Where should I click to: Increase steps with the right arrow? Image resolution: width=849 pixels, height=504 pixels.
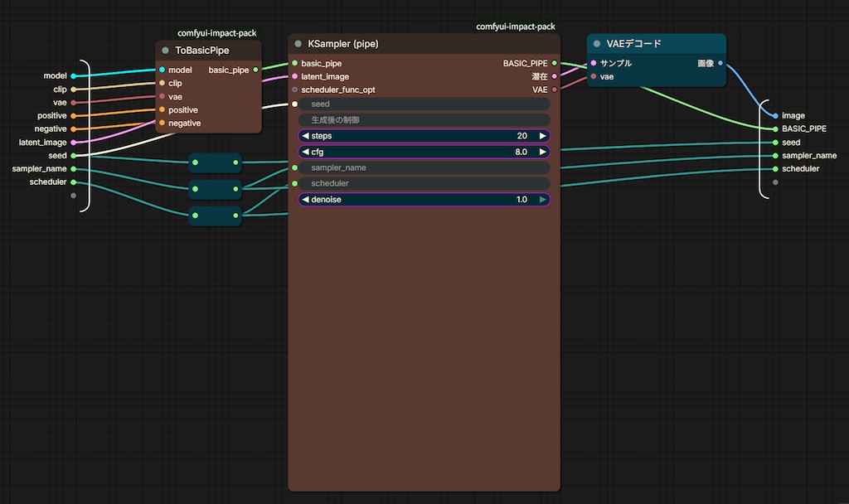(x=542, y=136)
